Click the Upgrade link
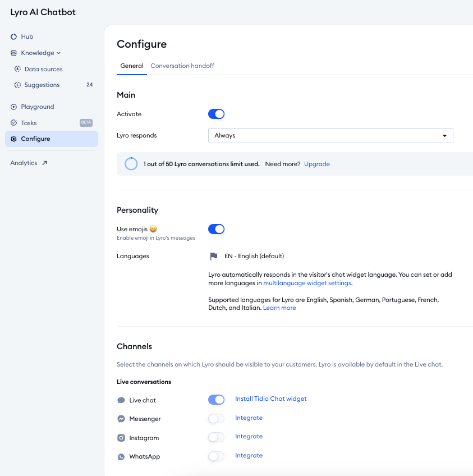Image resolution: width=473 pixels, height=476 pixels. click(316, 164)
